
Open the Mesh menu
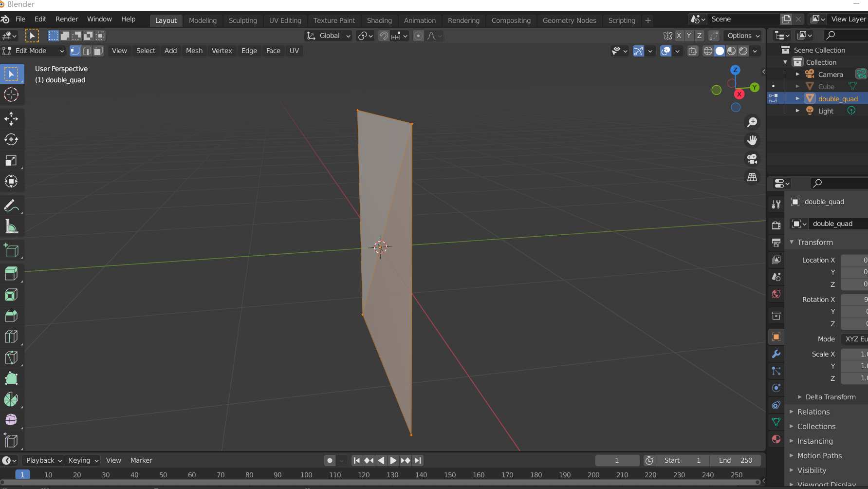click(x=194, y=51)
